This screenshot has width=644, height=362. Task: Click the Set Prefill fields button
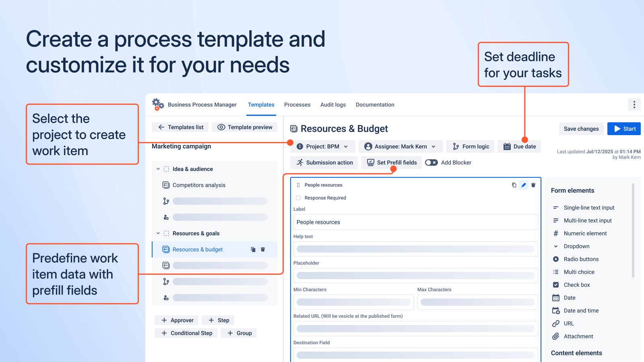[392, 162]
